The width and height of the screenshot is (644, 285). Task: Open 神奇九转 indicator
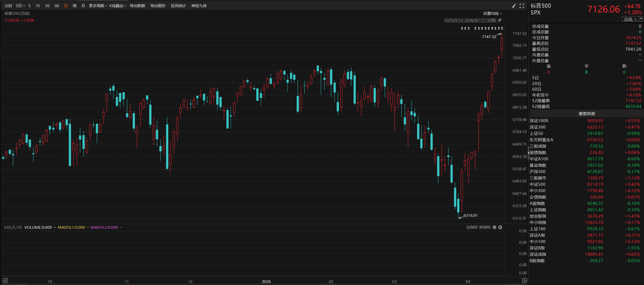click(199, 6)
